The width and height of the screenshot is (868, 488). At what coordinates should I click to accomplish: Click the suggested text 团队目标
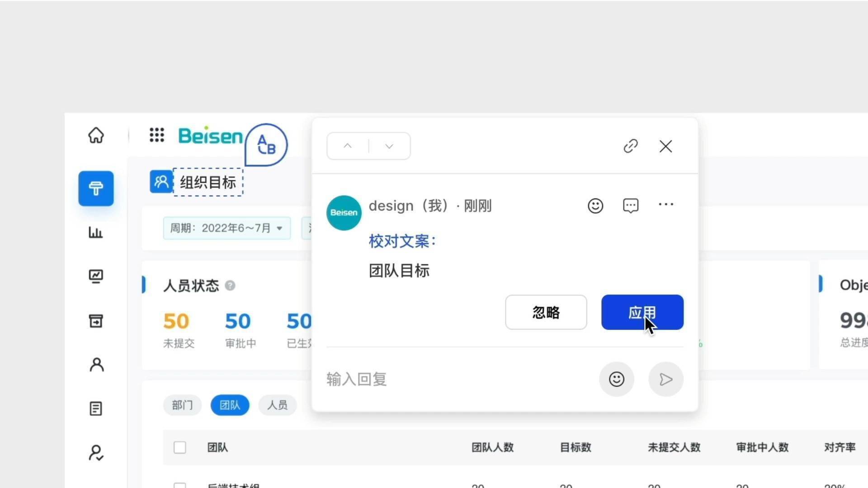click(399, 271)
